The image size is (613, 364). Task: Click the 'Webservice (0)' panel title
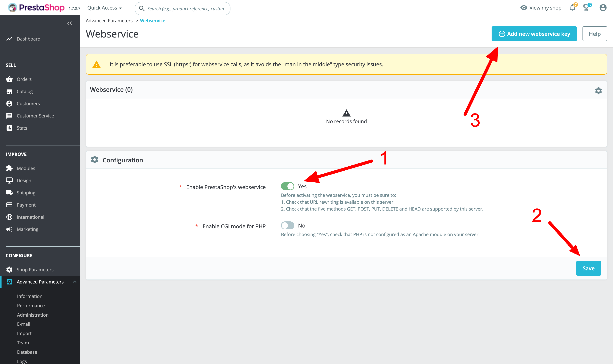click(111, 90)
